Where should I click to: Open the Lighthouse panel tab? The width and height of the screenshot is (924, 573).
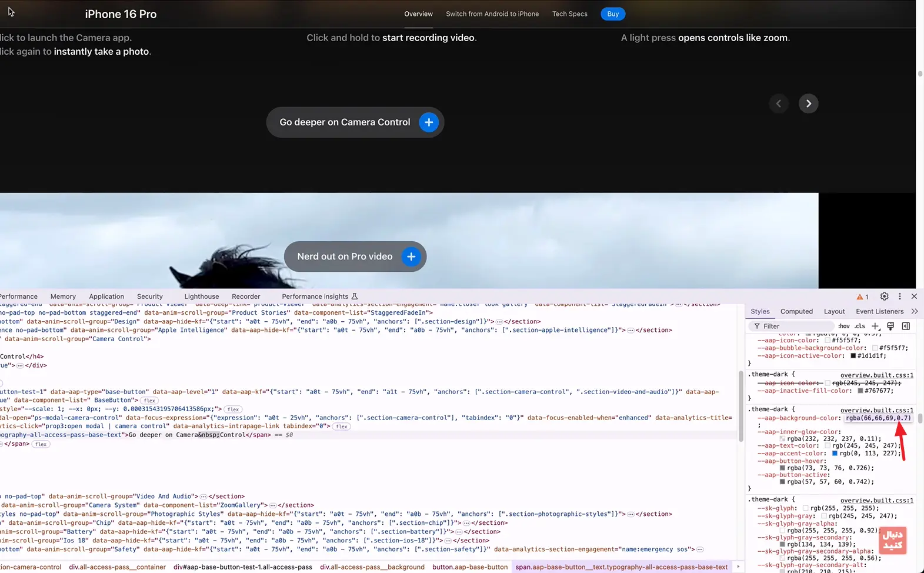coord(202,297)
